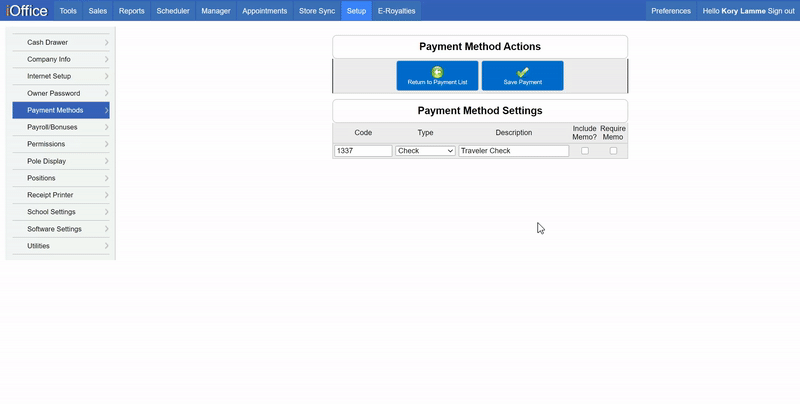
Task: Open Company Info in the sidebar
Action: point(61,59)
